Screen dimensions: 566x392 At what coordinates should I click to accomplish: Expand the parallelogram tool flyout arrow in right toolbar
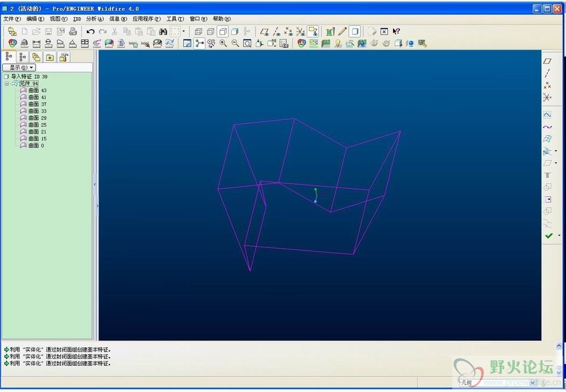pos(556,163)
